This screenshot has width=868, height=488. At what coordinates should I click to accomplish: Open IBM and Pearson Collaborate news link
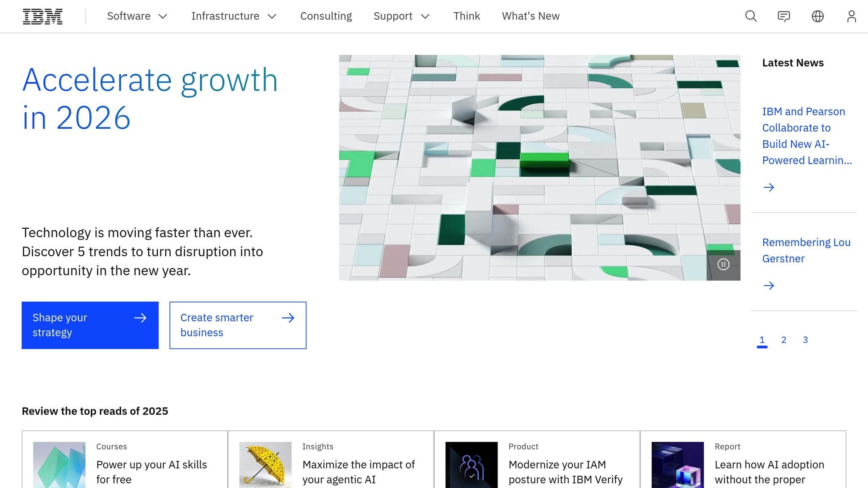pos(807,136)
